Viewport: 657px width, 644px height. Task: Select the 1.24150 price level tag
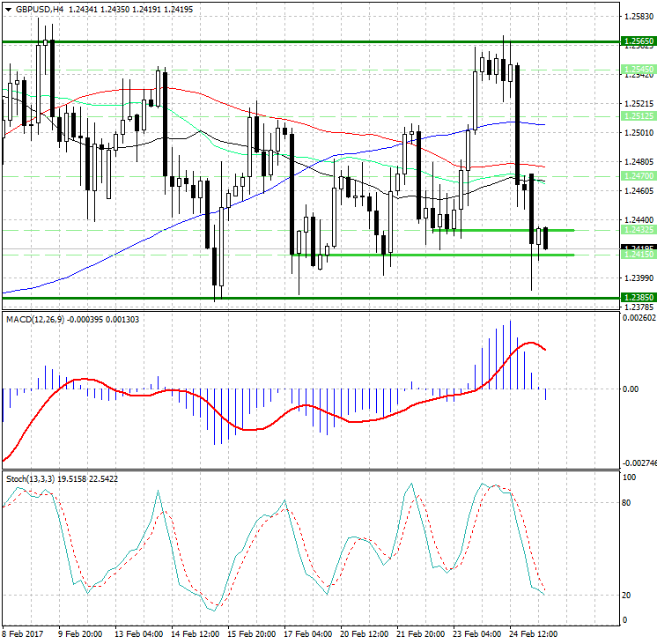point(638,255)
